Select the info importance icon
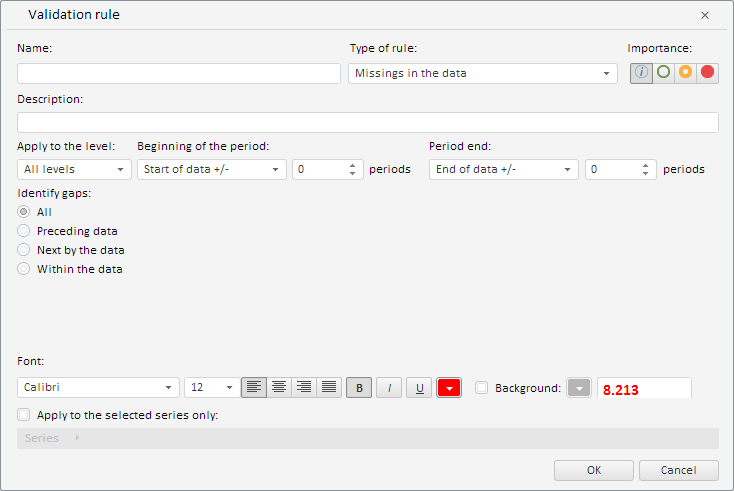This screenshot has width=734, height=491. tap(641, 72)
